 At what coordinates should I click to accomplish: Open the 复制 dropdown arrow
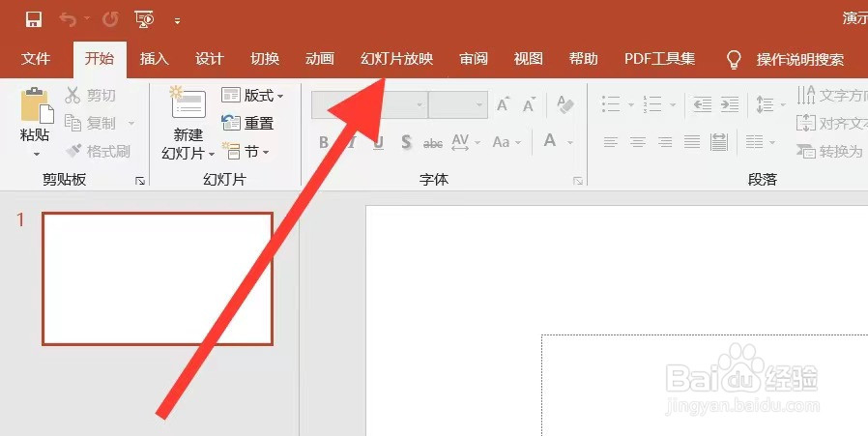click(131, 123)
